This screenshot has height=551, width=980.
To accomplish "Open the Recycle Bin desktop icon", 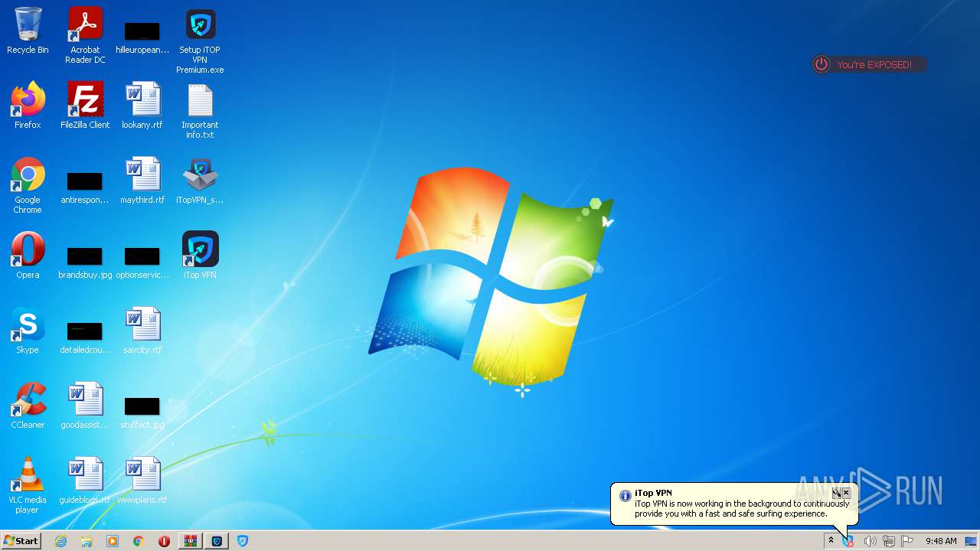I will point(28,31).
